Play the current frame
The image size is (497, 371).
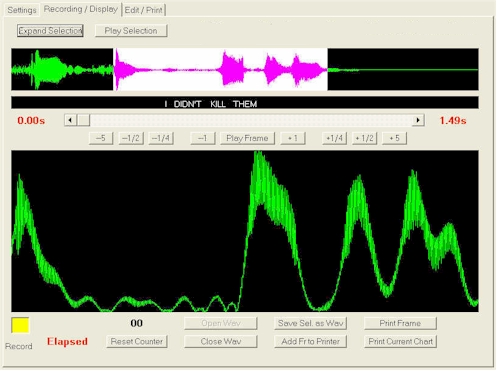[247, 138]
